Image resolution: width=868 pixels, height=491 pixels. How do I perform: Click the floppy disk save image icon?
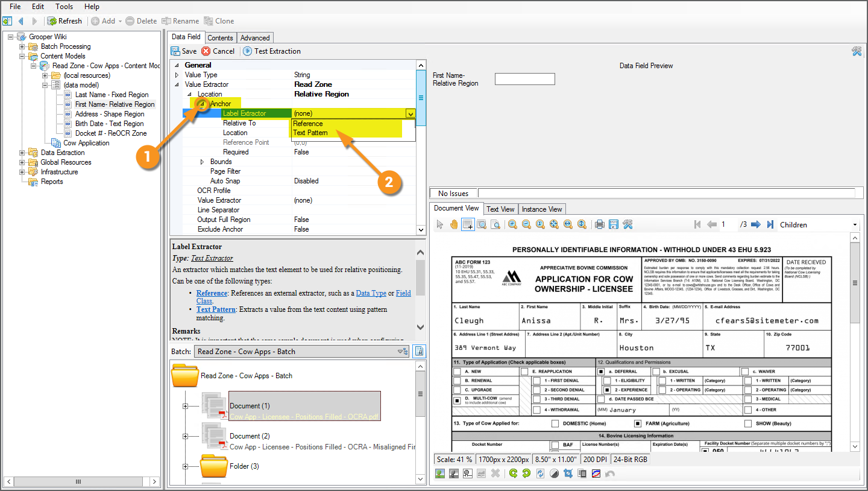pos(614,224)
